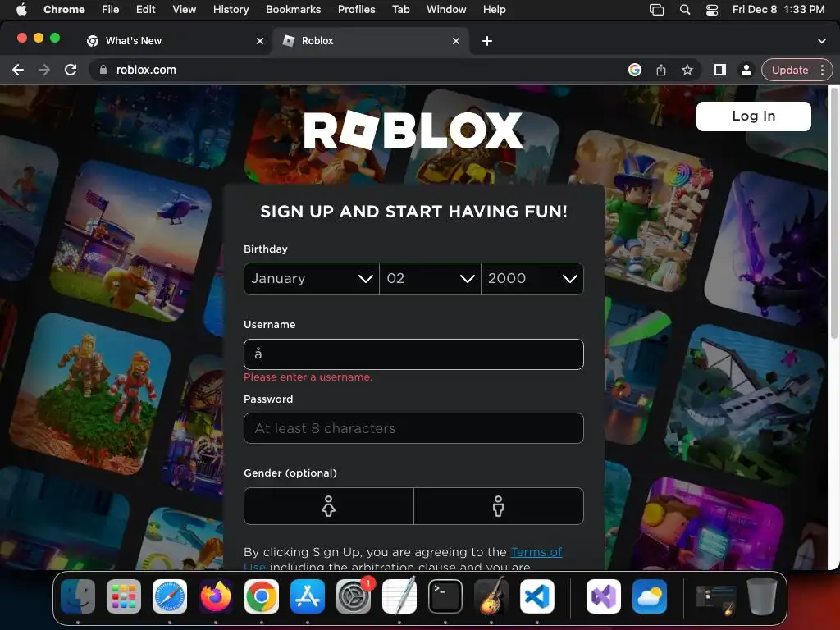Open the Window menu
The height and width of the screenshot is (630, 840).
coord(446,9)
